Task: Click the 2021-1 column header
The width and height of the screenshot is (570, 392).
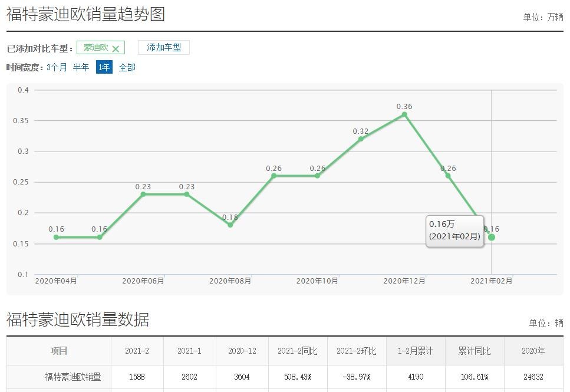Action: click(189, 351)
